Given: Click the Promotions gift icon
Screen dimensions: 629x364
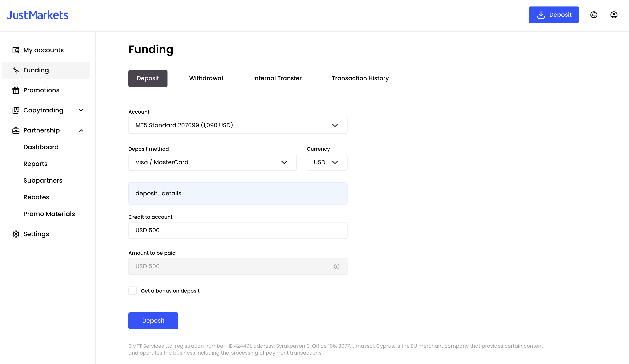Looking at the screenshot, I should pyautogui.click(x=16, y=90).
